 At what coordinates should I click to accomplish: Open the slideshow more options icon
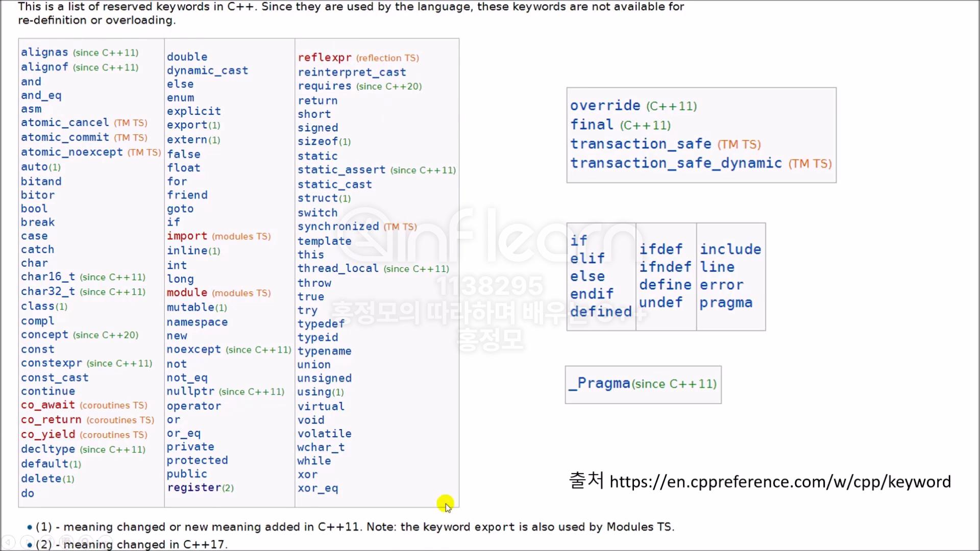(105, 542)
